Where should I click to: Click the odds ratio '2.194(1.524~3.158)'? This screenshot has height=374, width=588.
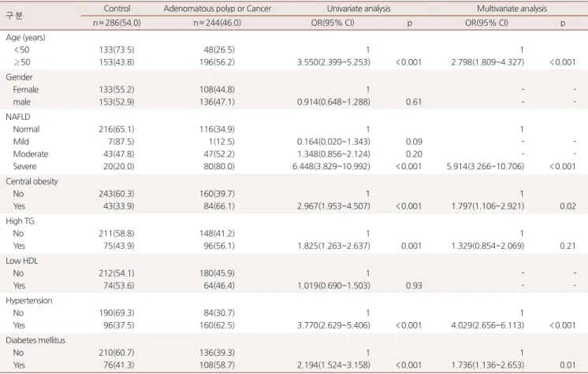point(333,365)
